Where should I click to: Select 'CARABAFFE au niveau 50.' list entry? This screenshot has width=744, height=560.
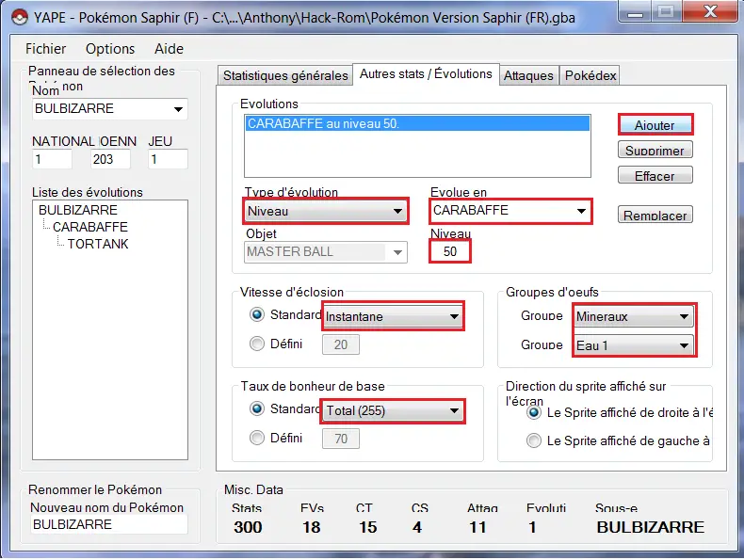pyautogui.click(x=417, y=123)
